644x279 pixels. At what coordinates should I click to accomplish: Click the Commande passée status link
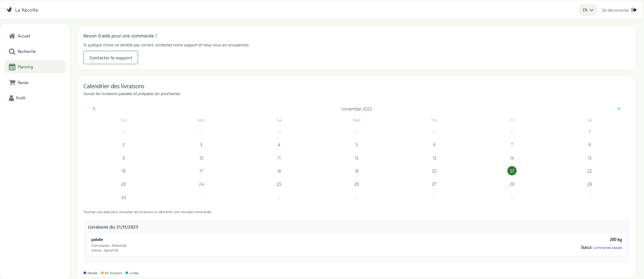pos(607,248)
